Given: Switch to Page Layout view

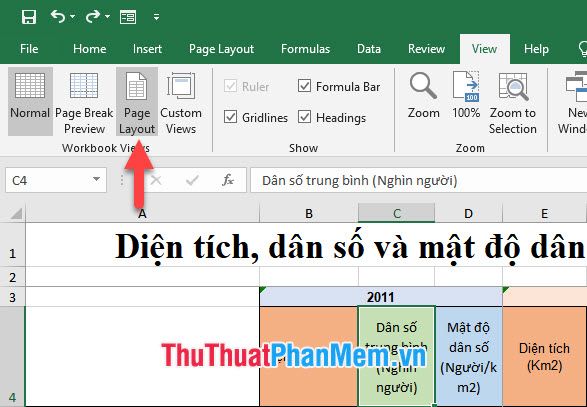Looking at the screenshot, I should pyautogui.click(x=137, y=101).
